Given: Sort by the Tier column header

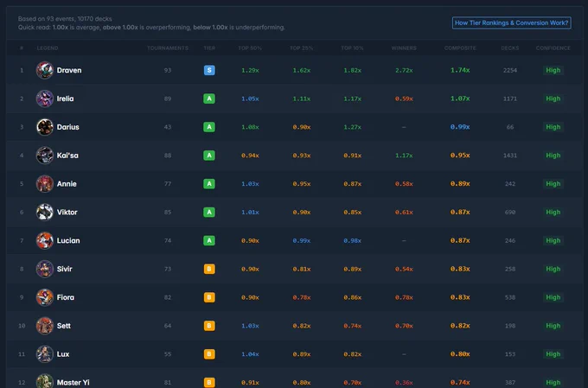Looking at the screenshot, I should (209, 48).
